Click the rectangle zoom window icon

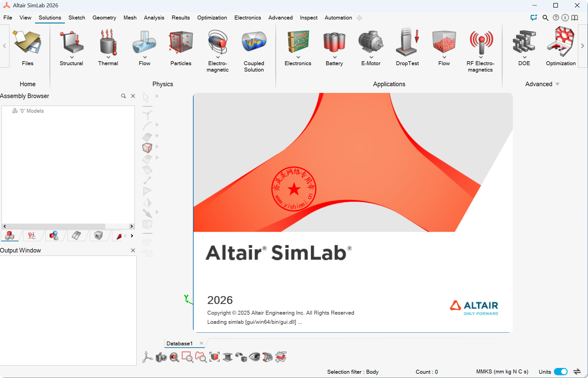click(187, 357)
